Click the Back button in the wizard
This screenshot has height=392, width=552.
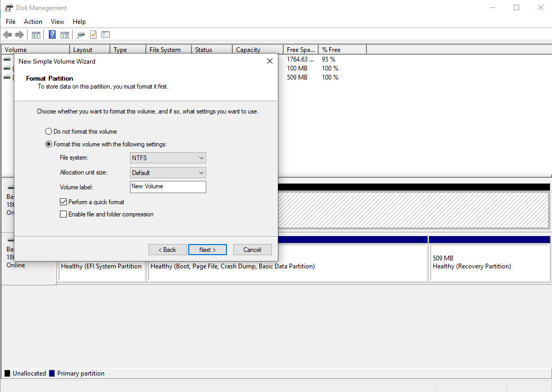(168, 249)
